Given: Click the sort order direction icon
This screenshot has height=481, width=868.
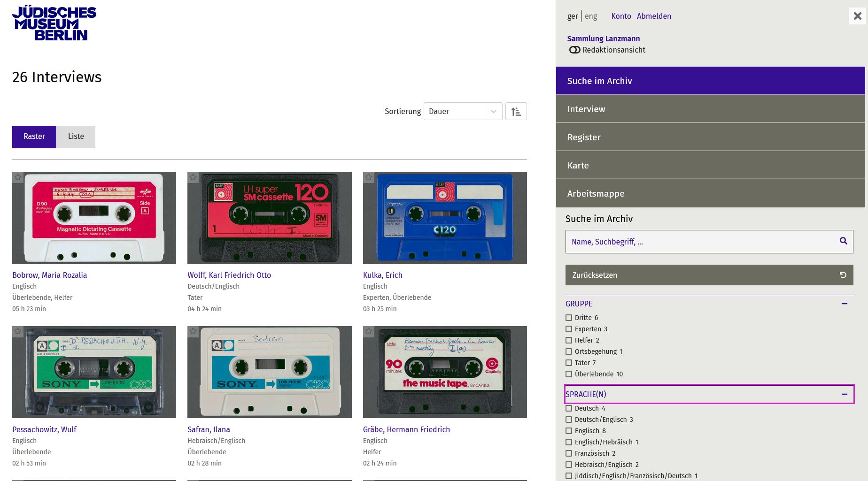Looking at the screenshot, I should tap(516, 112).
